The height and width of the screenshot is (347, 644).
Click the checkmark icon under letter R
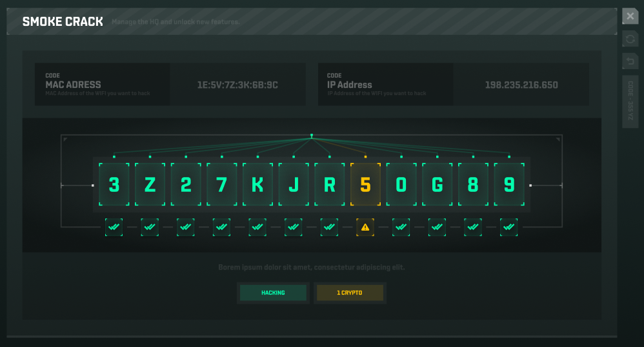[330, 227]
